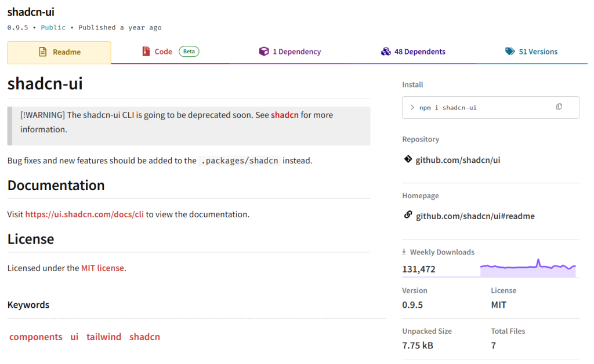594x364 pixels.
Task: Click the git repository diamond icon
Action: (408, 159)
